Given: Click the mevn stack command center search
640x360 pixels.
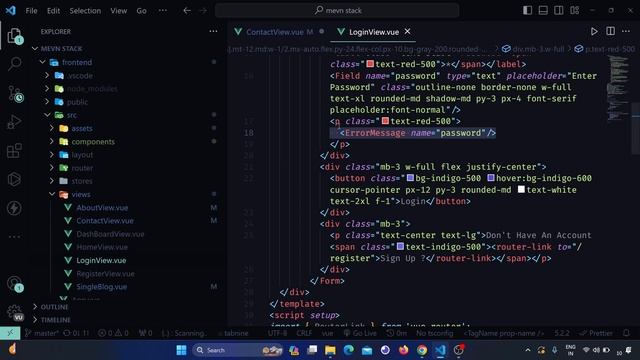Looking at the screenshot, I should pos(337,10).
